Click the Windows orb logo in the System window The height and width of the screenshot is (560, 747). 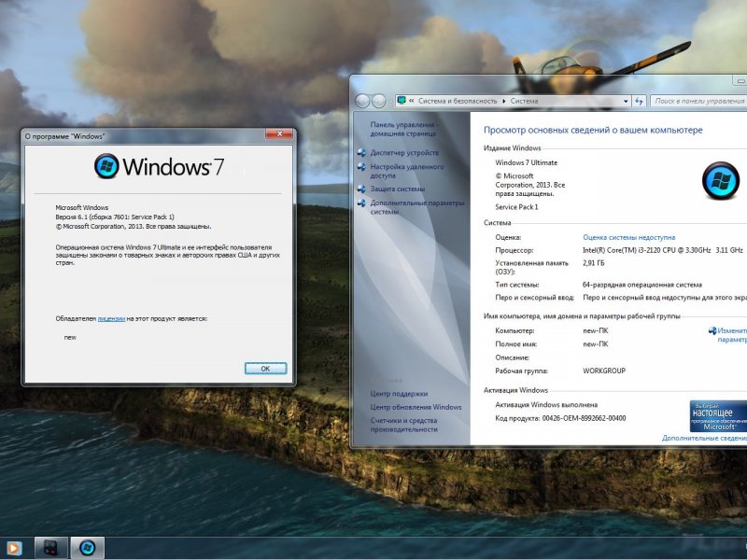[721, 180]
